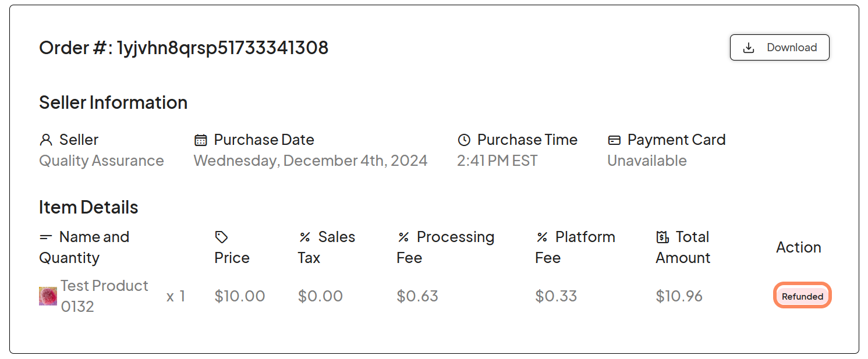Screen dimensions: 868x359
Task: Click the Test Product 0132 thumbnail image
Action: click(x=48, y=296)
